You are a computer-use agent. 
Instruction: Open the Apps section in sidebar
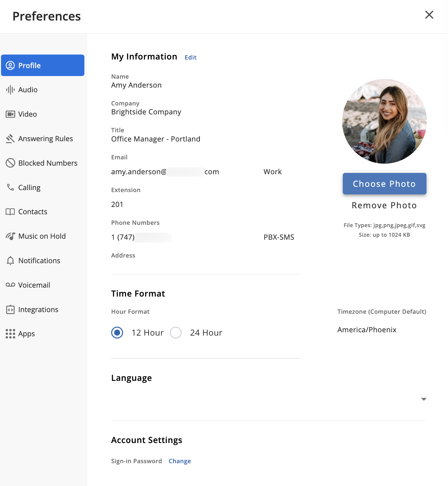pos(26,334)
